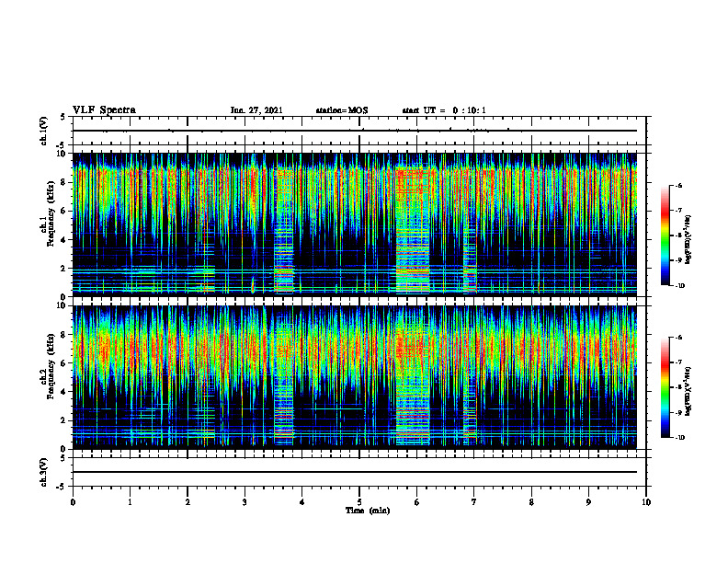The height and width of the screenshot is (563, 728).
Task: Select the "start UT = 0 : 10: 1" label
Action: [x=444, y=110]
